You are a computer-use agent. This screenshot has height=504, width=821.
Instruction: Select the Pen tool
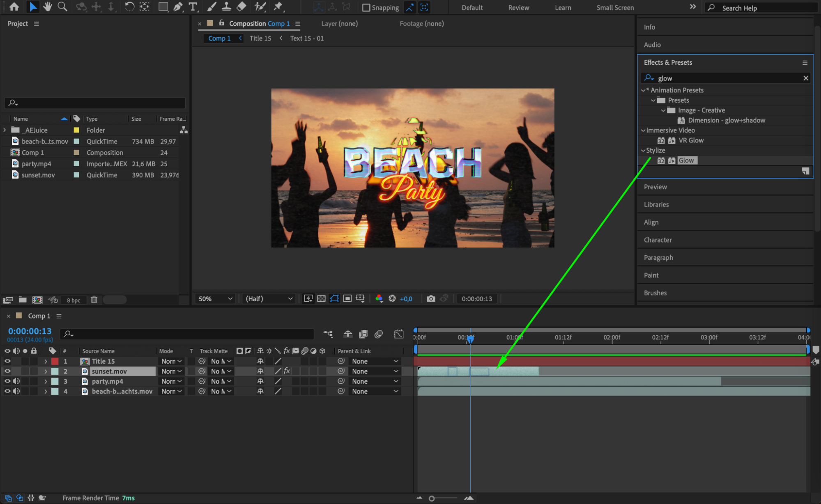coord(178,7)
